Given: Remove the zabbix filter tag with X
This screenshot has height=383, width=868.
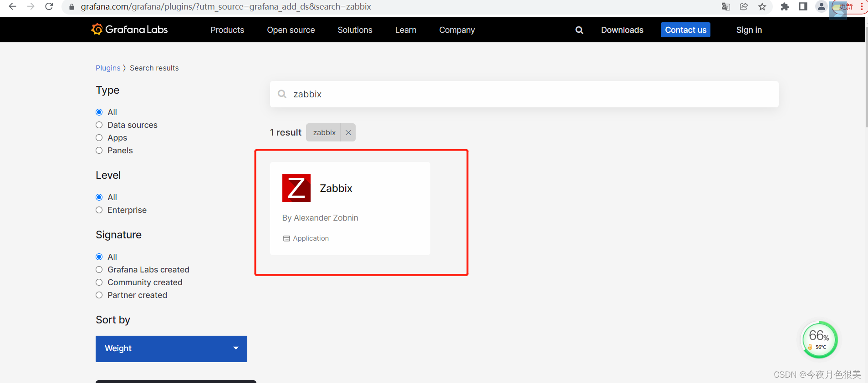Looking at the screenshot, I should [348, 132].
